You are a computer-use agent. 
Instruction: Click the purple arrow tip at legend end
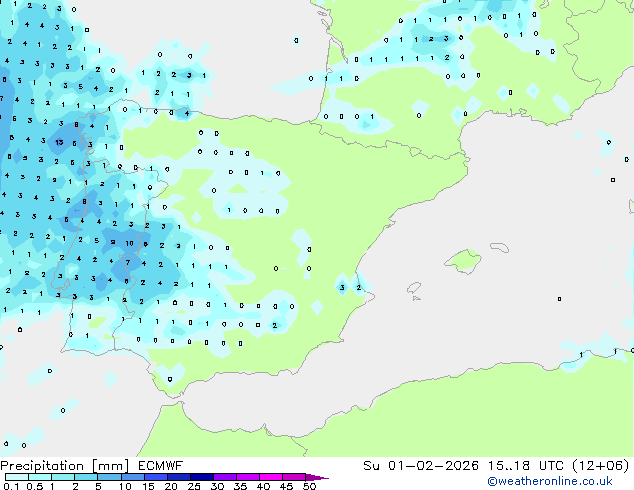317,477
